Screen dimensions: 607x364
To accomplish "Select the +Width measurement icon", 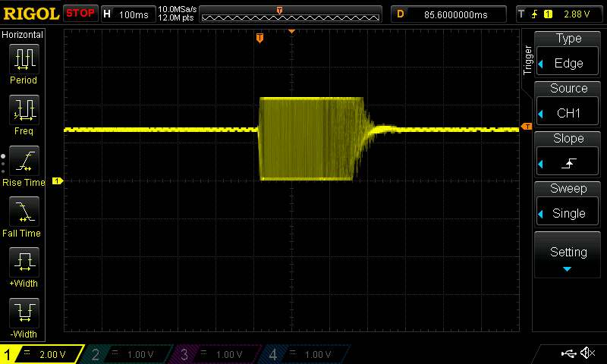I will [x=24, y=262].
